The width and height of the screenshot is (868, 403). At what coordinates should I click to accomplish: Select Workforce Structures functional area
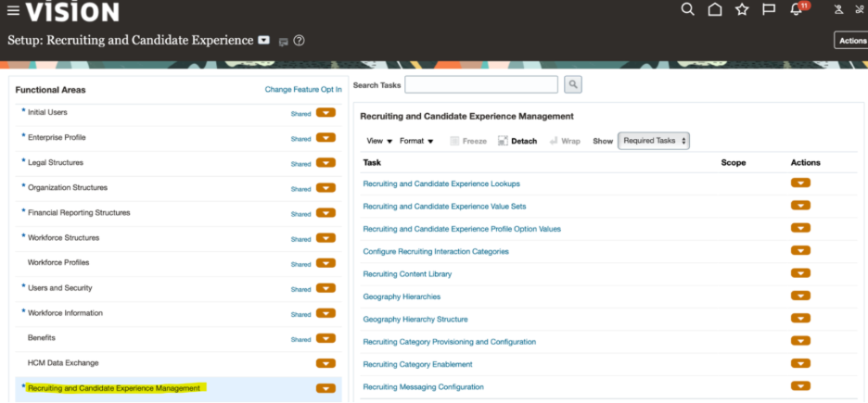[63, 238]
